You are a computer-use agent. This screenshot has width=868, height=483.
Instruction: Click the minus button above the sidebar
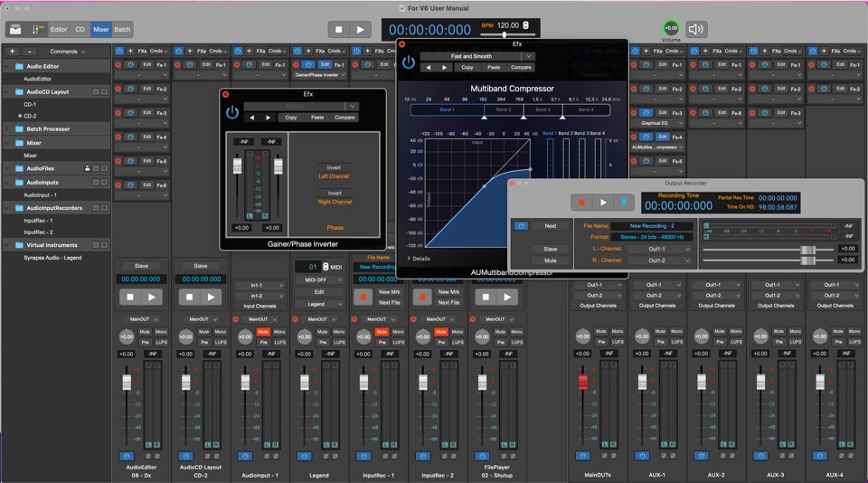click(30, 52)
